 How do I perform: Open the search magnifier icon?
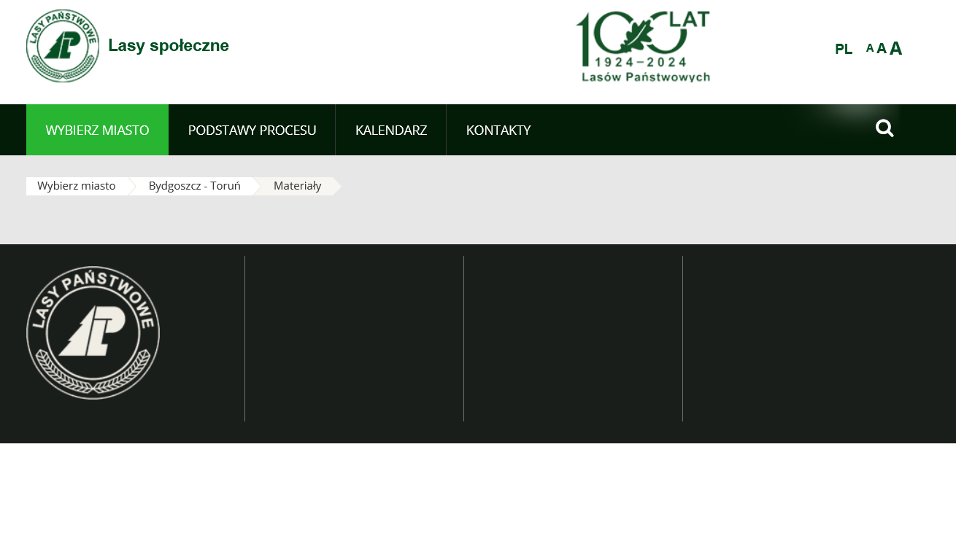coord(884,128)
